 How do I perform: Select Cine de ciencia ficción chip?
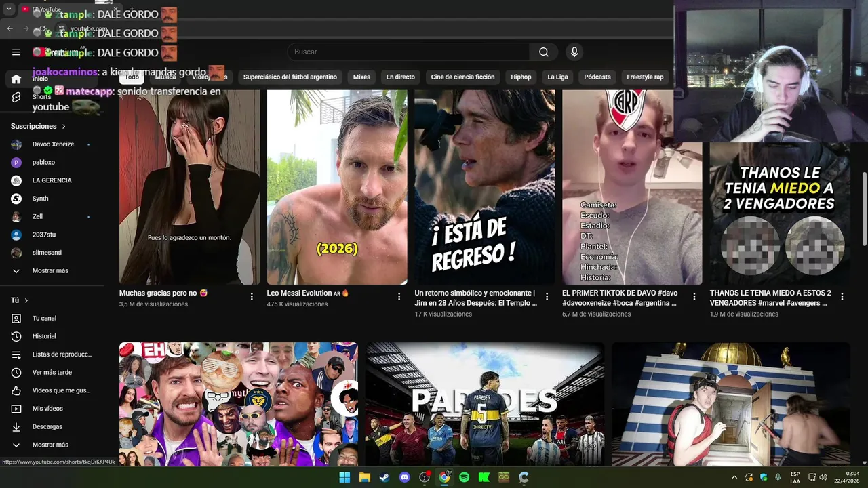(x=462, y=77)
